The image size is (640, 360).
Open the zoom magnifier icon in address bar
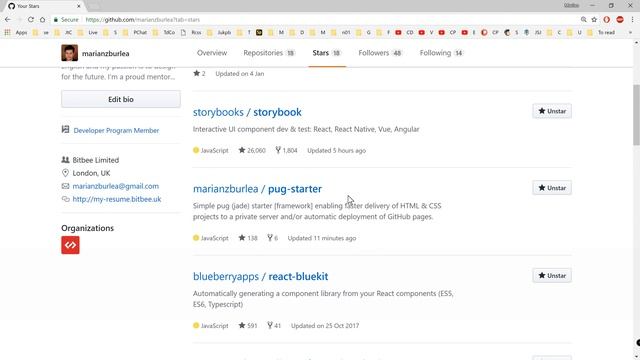point(584,20)
